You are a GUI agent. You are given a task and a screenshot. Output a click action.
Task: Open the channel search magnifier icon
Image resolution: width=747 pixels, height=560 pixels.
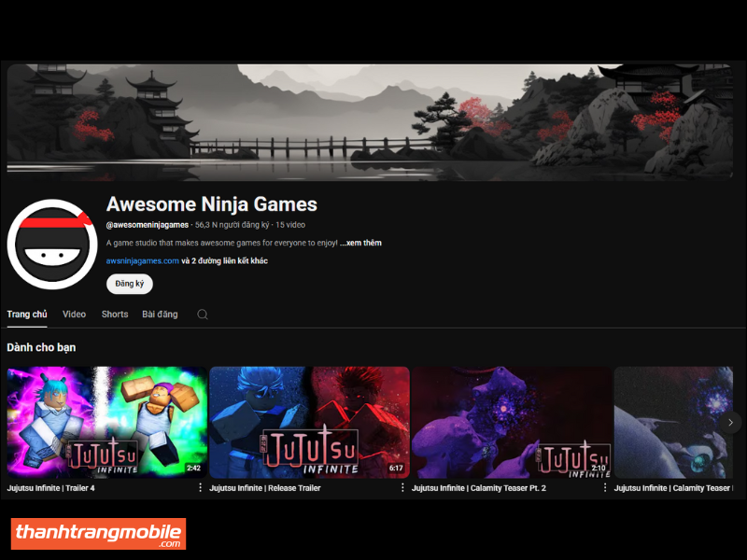[203, 315]
